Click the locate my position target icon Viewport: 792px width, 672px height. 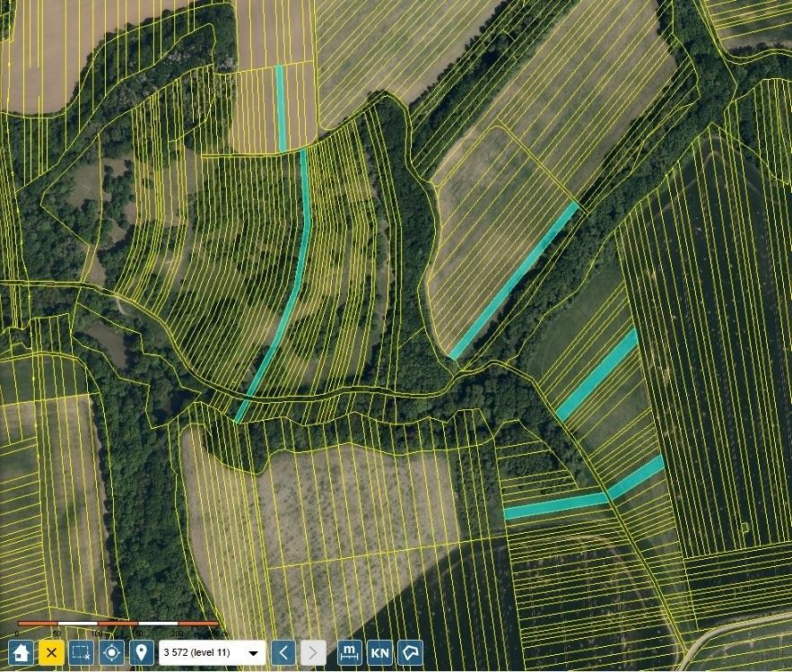(x=111, y=652)
